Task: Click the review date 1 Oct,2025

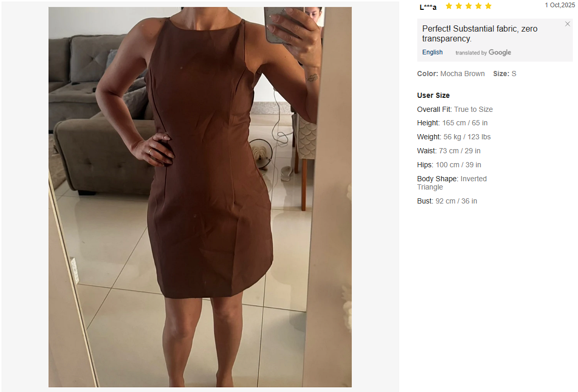Action: point(559,5)
